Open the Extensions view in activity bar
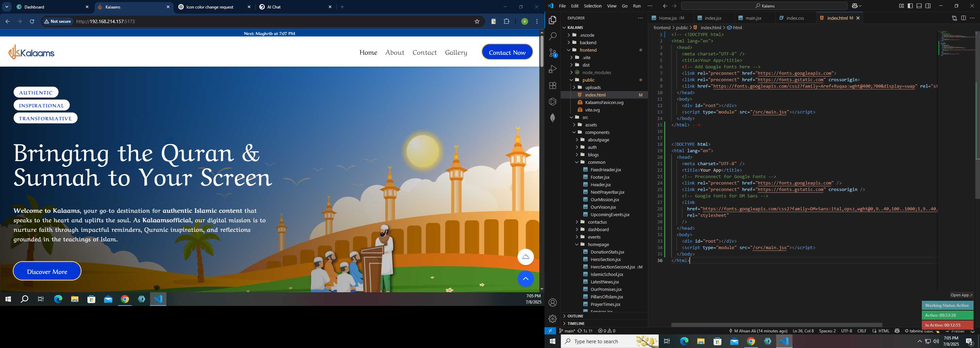The height and width of the screenshot is (348, 980). [553, 86]
